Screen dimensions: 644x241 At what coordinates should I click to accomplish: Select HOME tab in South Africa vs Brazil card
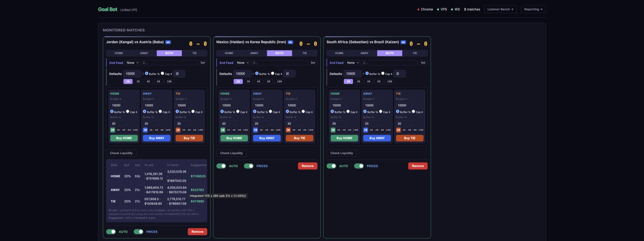[x=339, y=53]
